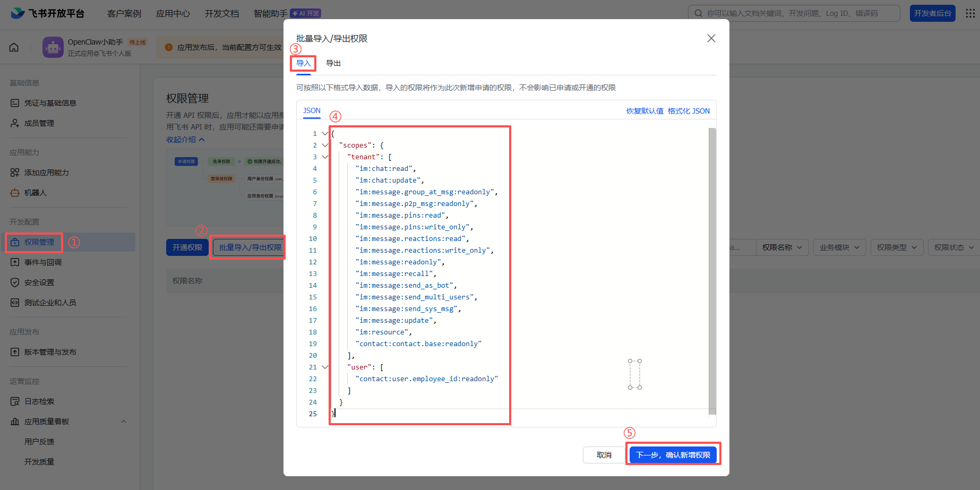Screen dimensions: 980x490
Task: Collapse the 收起介绍 section
Action: tap(185, 140)
